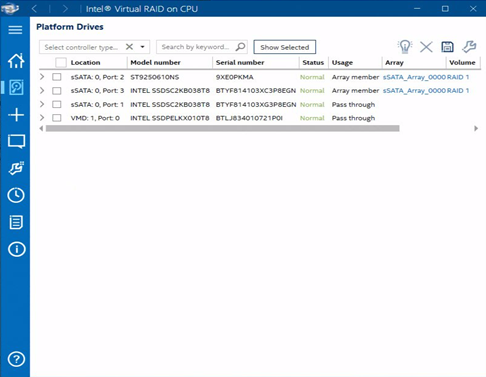The image size is (486, 377).
Task: Check the sSATA: 0, Port: 1 drive
Action: (x=57, y=104)
